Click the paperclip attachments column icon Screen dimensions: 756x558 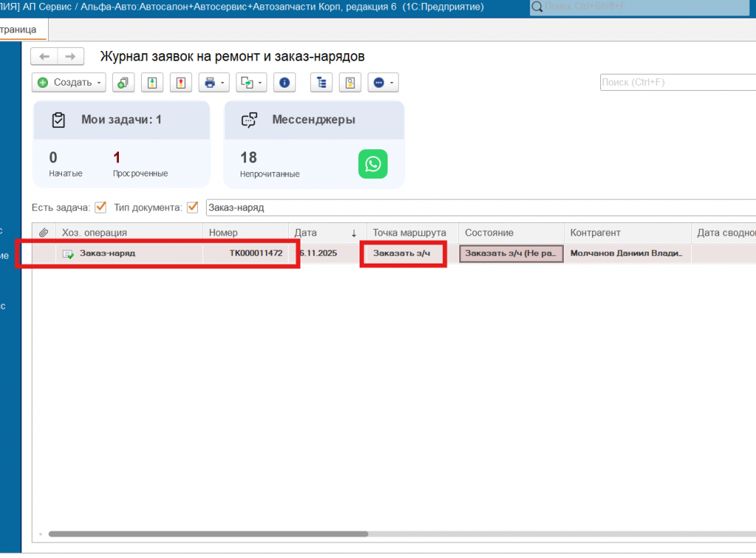click(x=44, y=232)
